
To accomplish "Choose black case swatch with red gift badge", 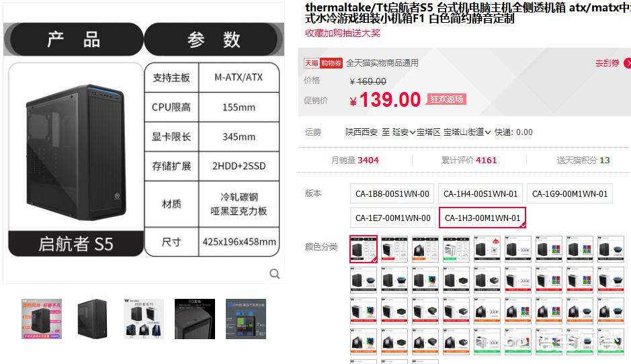I will coord(487,249).
